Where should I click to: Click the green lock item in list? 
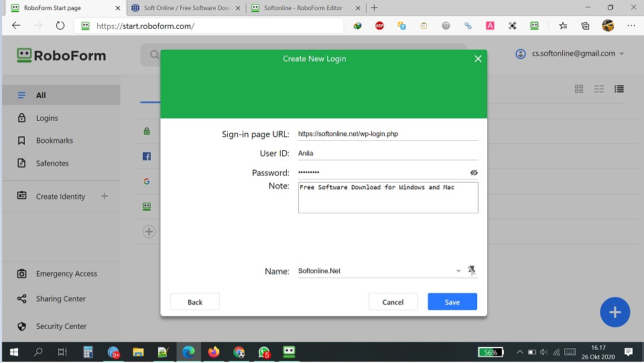147,132
